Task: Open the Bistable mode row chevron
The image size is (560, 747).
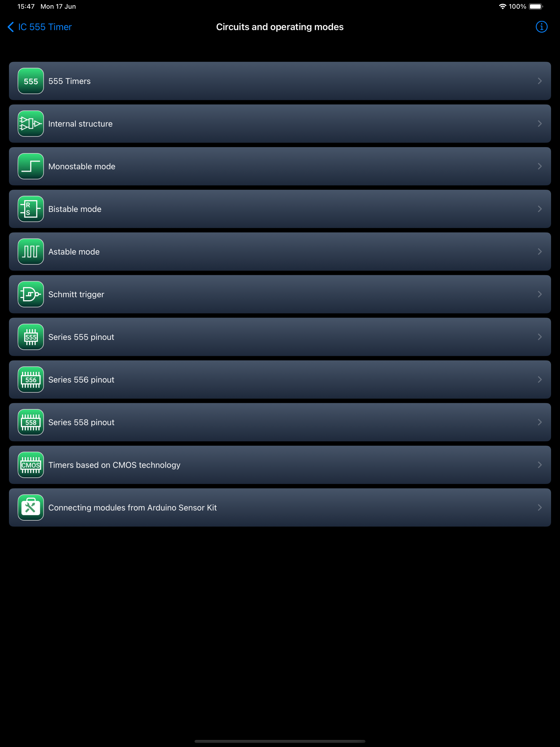Action: pos(540,209)
